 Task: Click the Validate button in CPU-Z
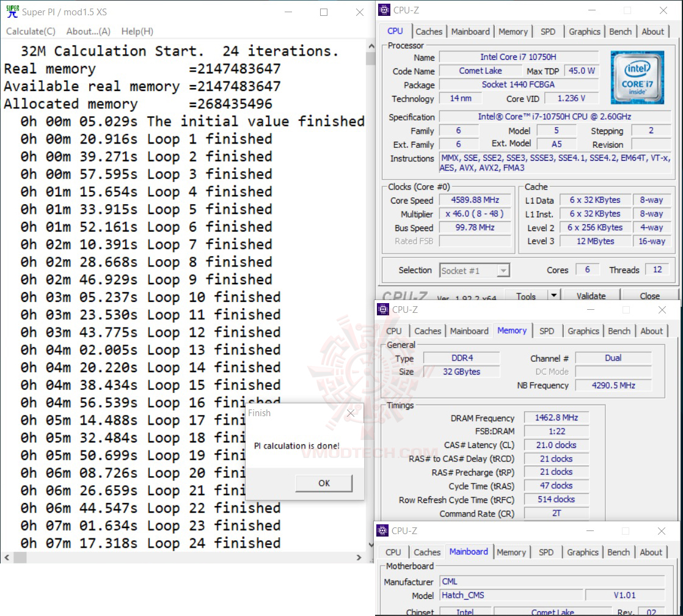591,296
